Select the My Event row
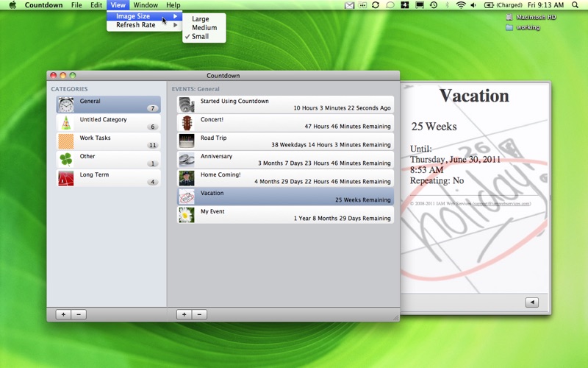Screen dimensions: 588x368 pos(285,215)
